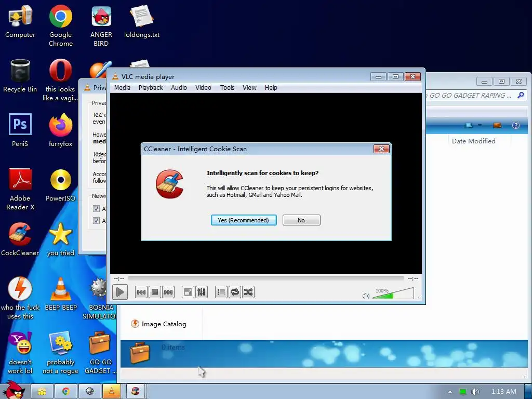
Task: Open the VLC View menu
Action: 249,87
